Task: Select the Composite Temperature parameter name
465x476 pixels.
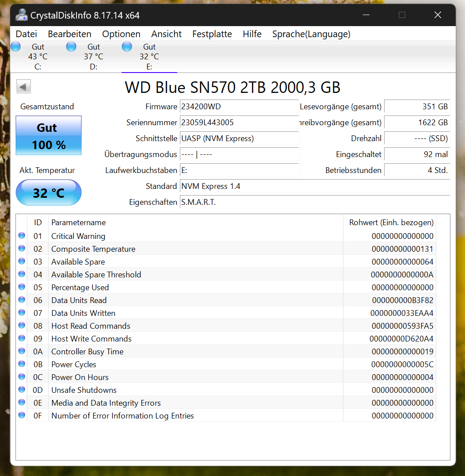Action: pyautogui.click(x=93, y=249)
